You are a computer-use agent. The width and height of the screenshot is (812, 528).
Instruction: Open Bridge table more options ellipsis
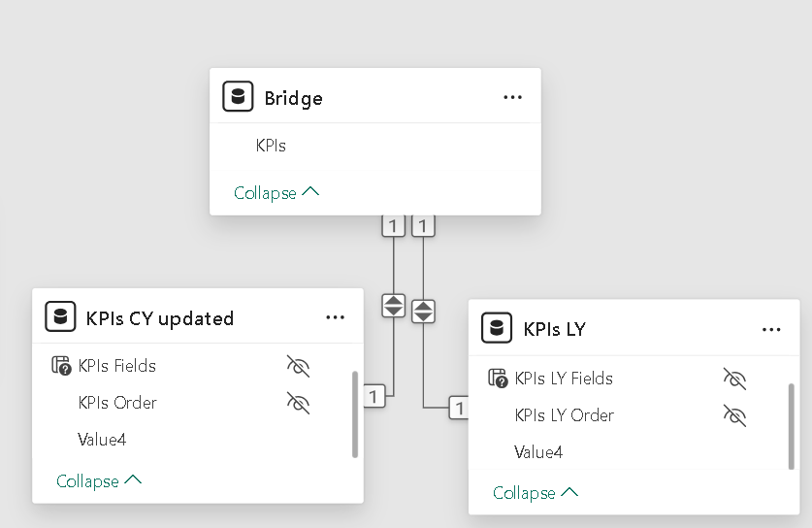pos(512,97)
